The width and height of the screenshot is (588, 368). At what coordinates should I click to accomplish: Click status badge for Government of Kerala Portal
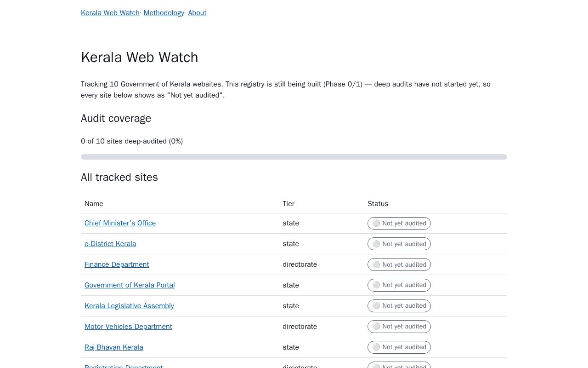tap(399, 285)
